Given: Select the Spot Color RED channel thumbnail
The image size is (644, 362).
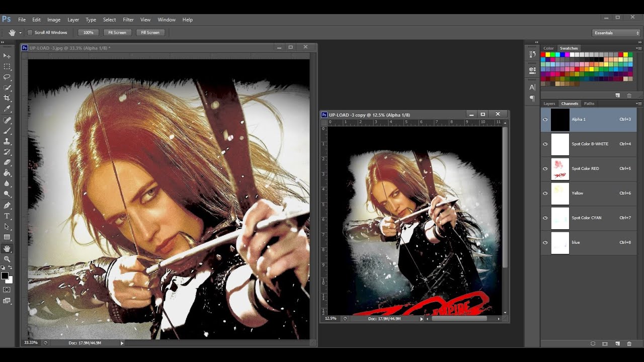Looking at the screenshot, I should click(560, 169).
